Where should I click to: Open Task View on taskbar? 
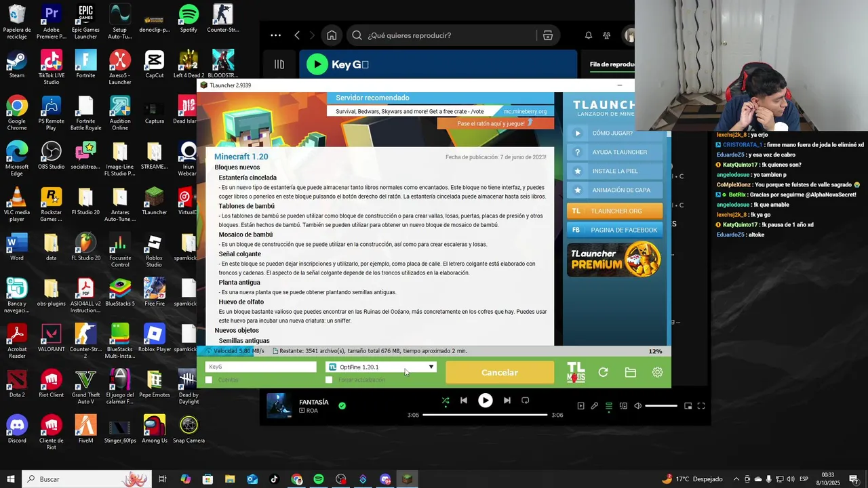(163, 479)
